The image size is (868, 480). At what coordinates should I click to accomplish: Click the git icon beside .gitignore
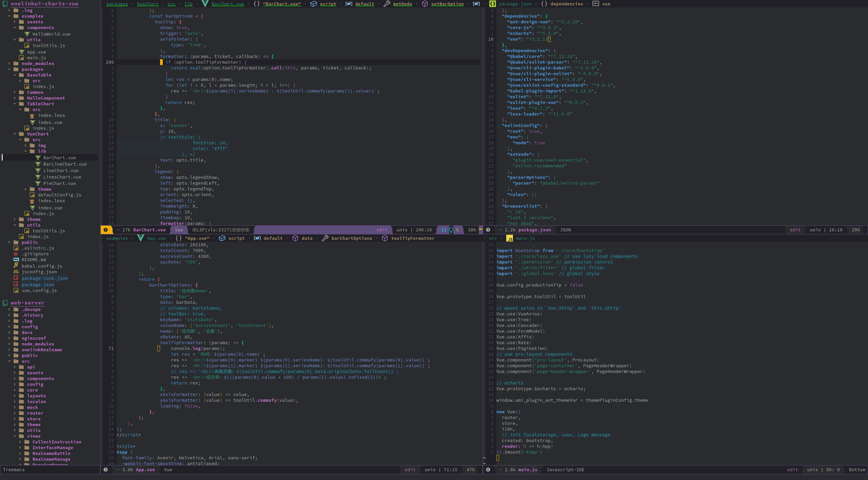click(x=16, y=254)
